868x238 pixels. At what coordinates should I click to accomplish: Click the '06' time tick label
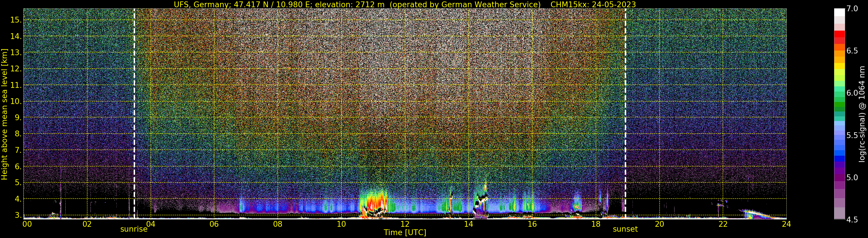click(214, 224)
